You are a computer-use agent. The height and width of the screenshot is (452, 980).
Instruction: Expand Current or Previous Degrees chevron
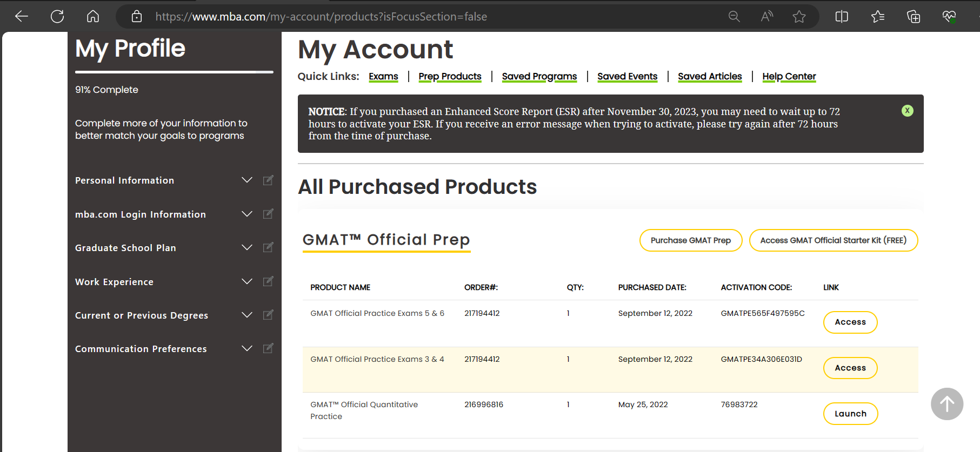[247, 315]
